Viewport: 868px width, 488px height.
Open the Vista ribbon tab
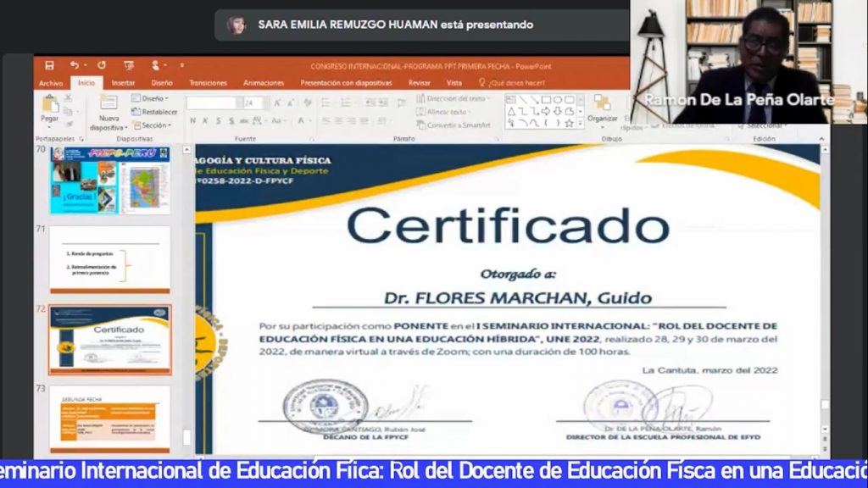pyautogui.click(x=454, y=83)
